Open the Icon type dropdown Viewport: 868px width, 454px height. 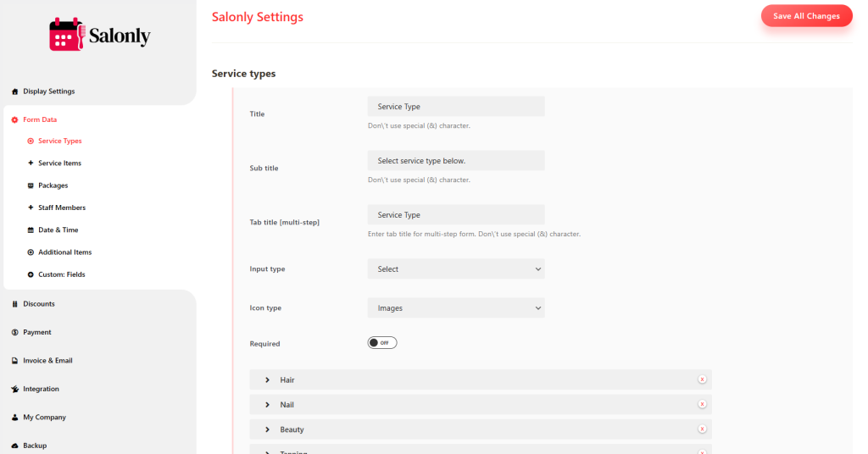click(x=455, y=308)
